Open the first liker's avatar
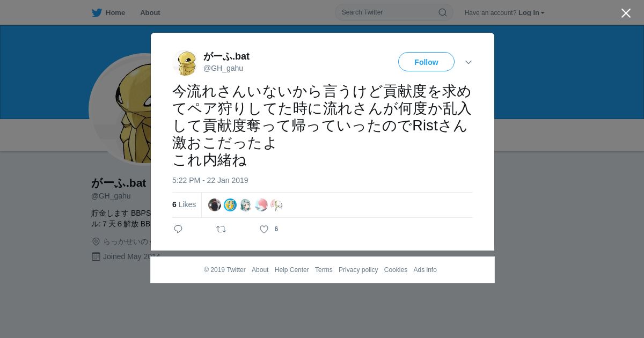Image resolution: width=644 pixels, height=338 pixels. coord(215,205)
